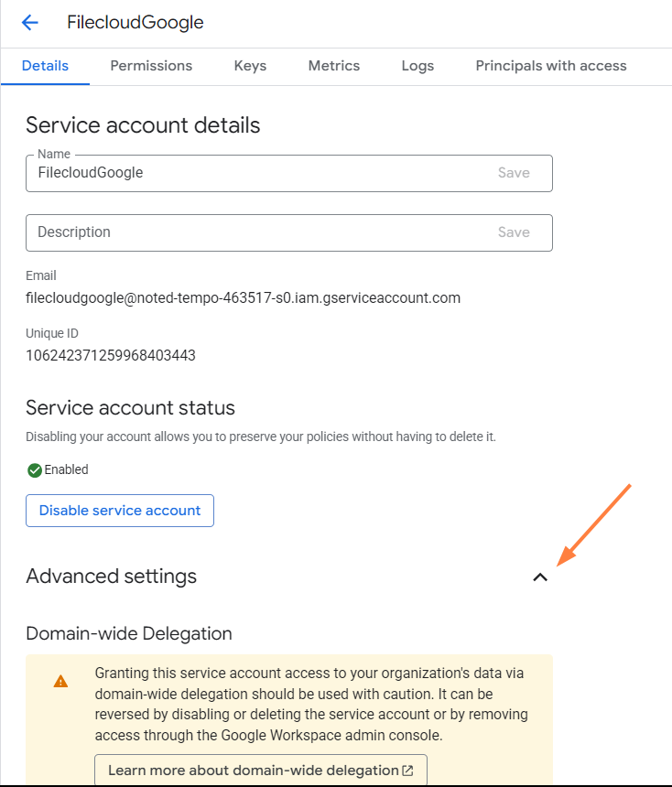Select Principals with access tab
This screenshot has height=787, width=672.
tap(551, 66)
